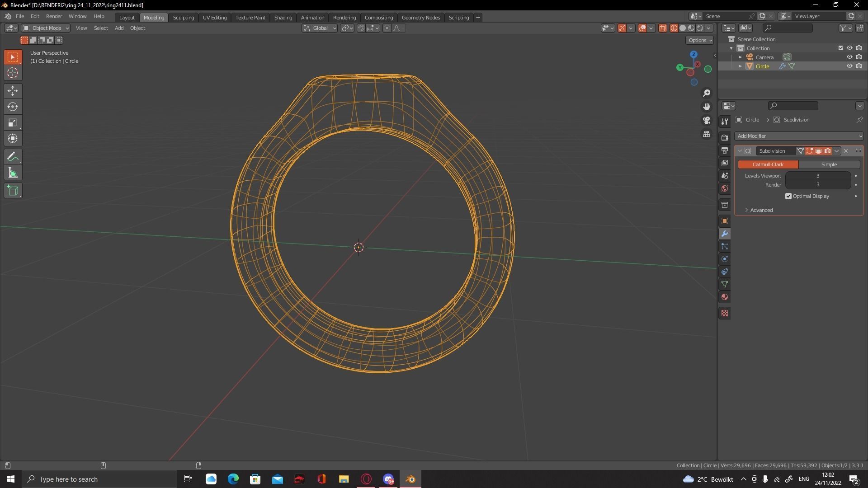Screen dimensions: 868x488
Task: Open the viewport Options dropdown
Action: [x=700, y=40]
